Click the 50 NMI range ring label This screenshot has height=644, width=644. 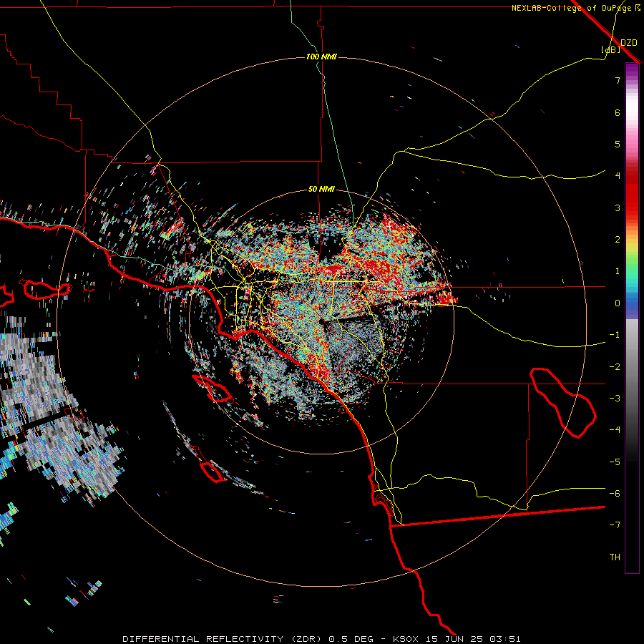click(321, 190)
